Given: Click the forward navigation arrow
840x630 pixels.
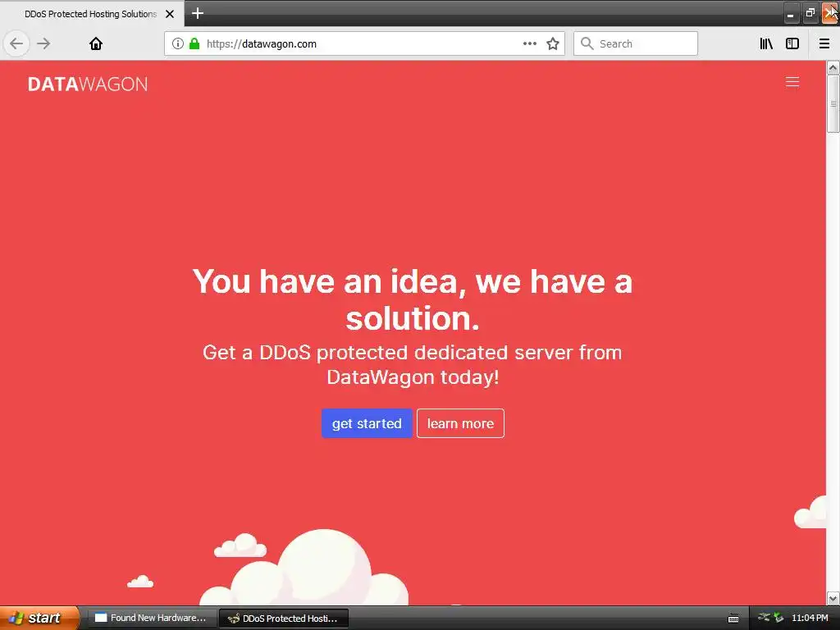Looking at the screenshot, I should (44, 43).
